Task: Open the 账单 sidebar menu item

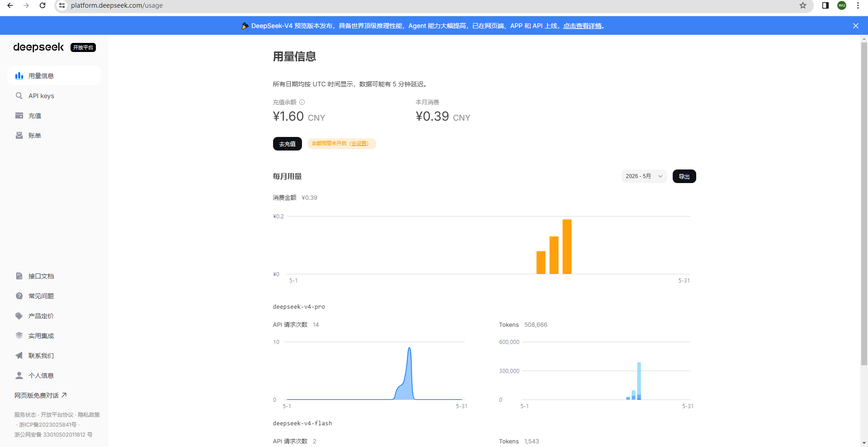Action: (x=54, y=135)
